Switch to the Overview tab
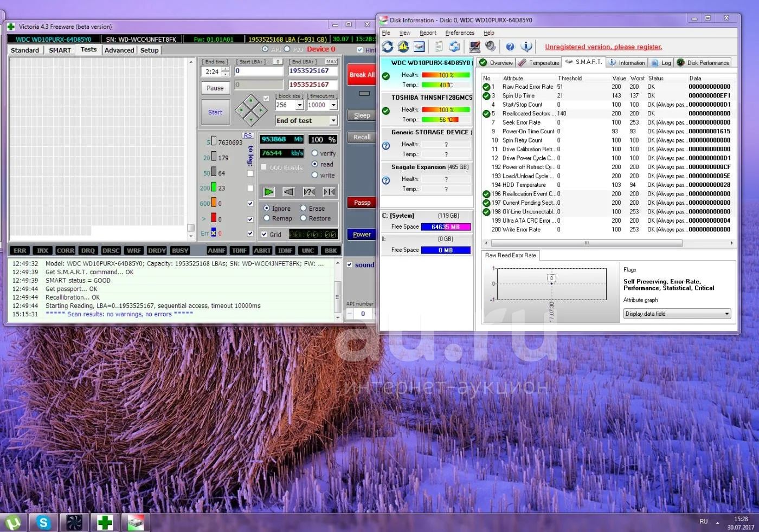Image resolution: width=759 pixels, height=532 pixels. click(496, 63)
